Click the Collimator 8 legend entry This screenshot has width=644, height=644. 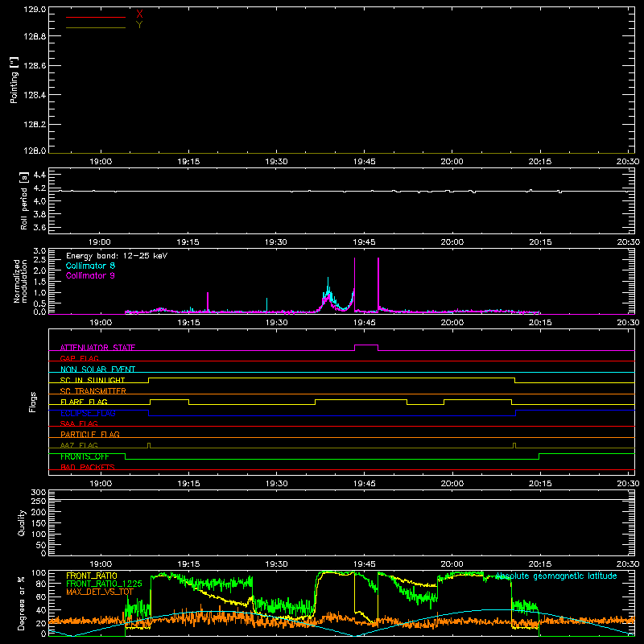(90, 266)
